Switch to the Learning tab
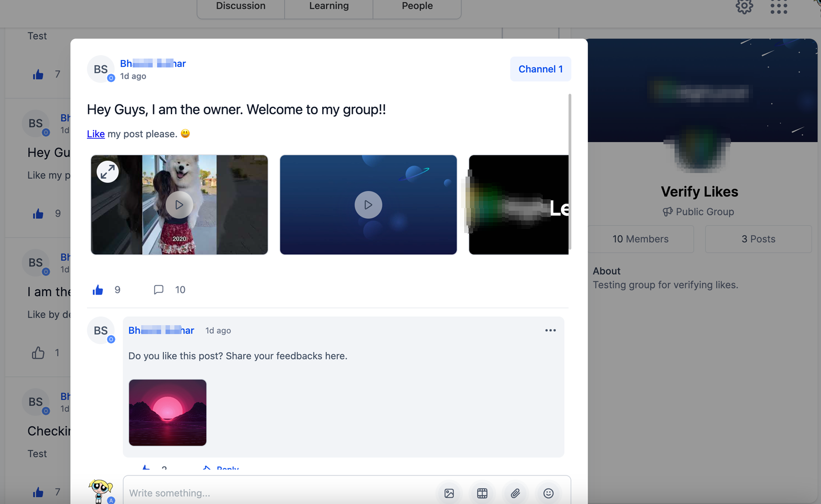The image size is (821, 504). (329, 6)
